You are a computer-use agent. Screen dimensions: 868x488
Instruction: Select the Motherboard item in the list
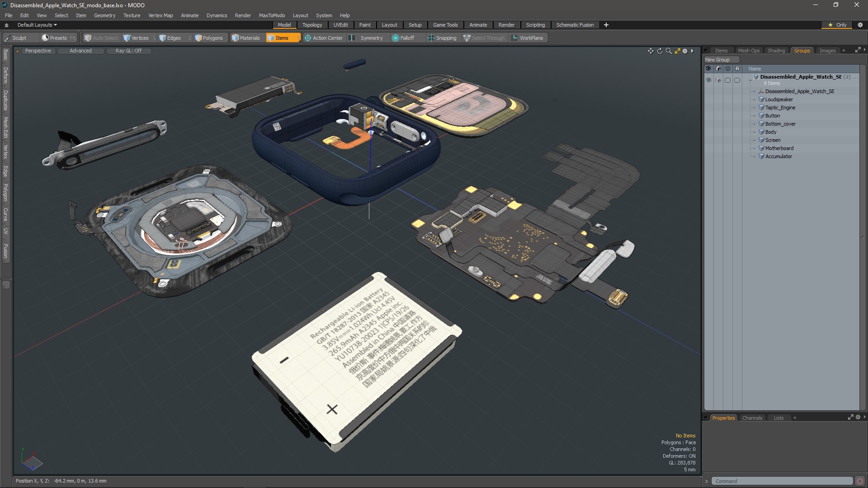tap(779, 148)
